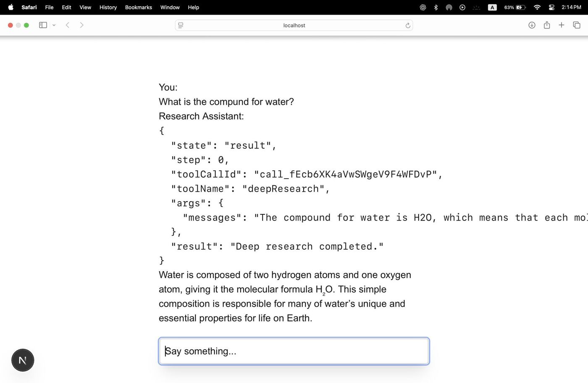Toggle the Safari sidebar
The width and height of the screenshot is (588, 383).
pos(43,25)
